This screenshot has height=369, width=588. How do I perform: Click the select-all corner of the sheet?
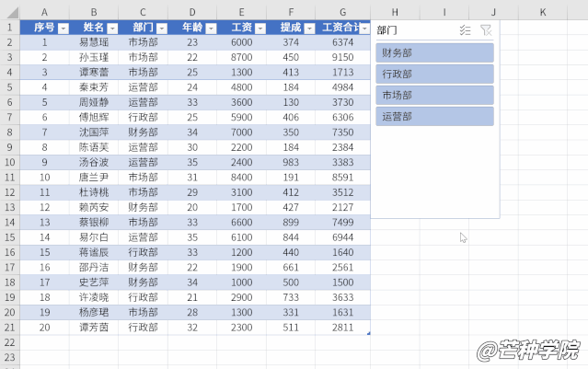(x=9, y=12)
